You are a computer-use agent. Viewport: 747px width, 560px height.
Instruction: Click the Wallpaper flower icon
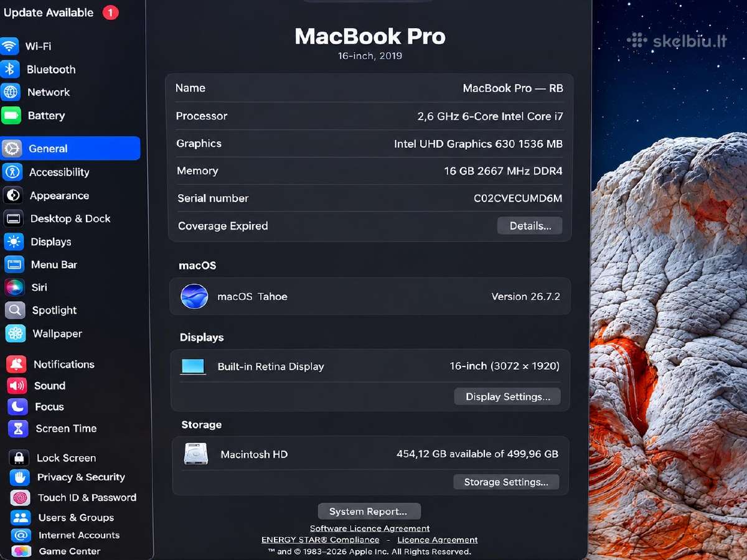pyautogui.click(x=16, y=333)
